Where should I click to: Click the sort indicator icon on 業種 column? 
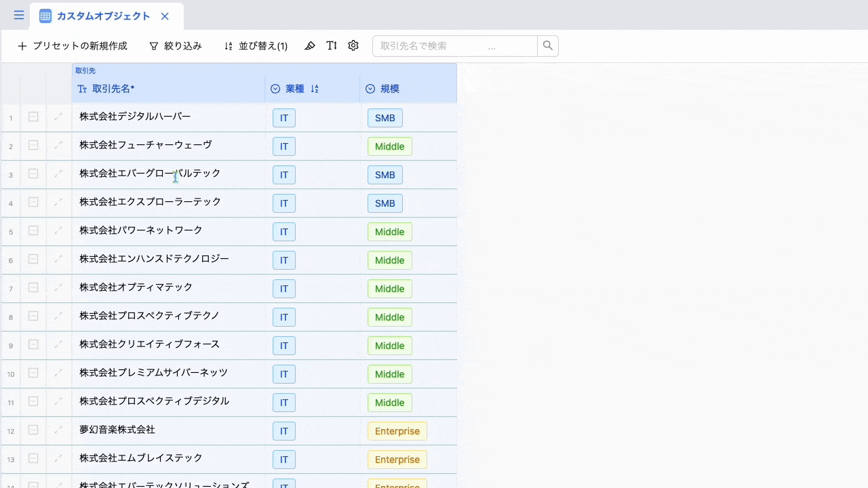tap(315, 89)
